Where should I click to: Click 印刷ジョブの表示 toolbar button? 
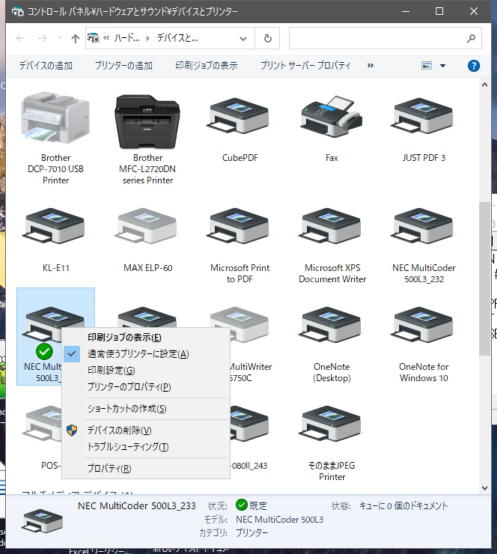(206, 66)
